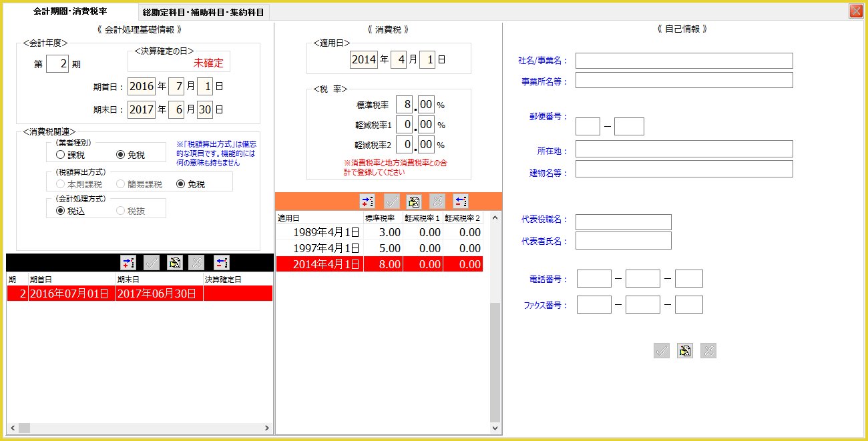The height and width of the screenshot is (441, 868).
Task: Confirm the 自己情報 entry with checkmark
Action: click(x=662, y=351)
